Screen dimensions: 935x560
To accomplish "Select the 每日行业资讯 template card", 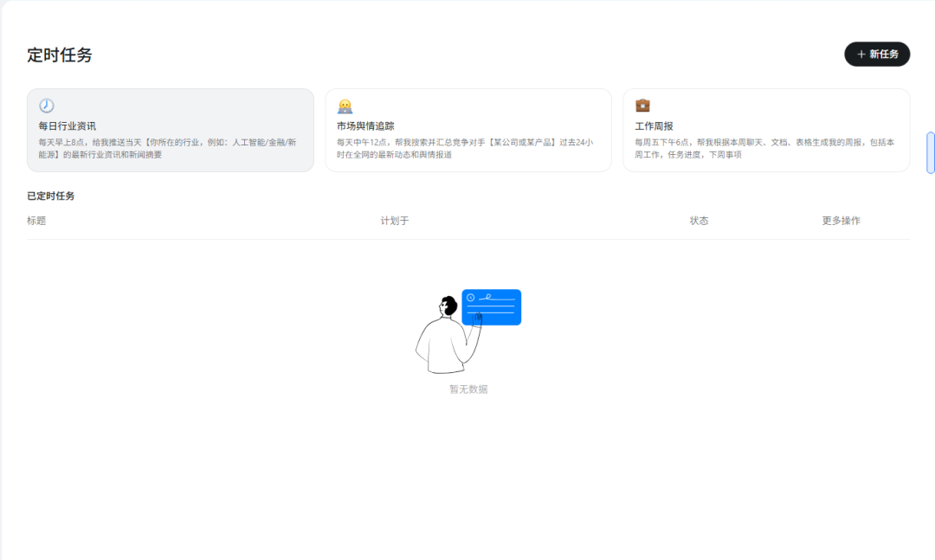I will tap(171, 130).
